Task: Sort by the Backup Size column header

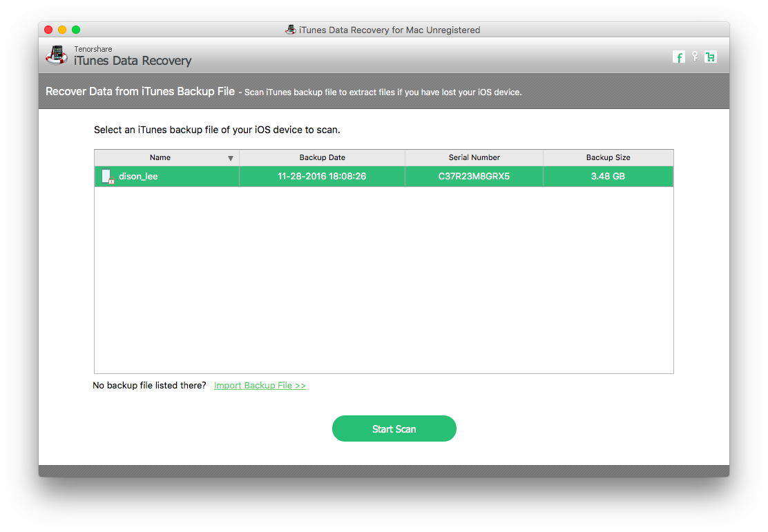Action: pyautogui.click(x=608, y=157)
